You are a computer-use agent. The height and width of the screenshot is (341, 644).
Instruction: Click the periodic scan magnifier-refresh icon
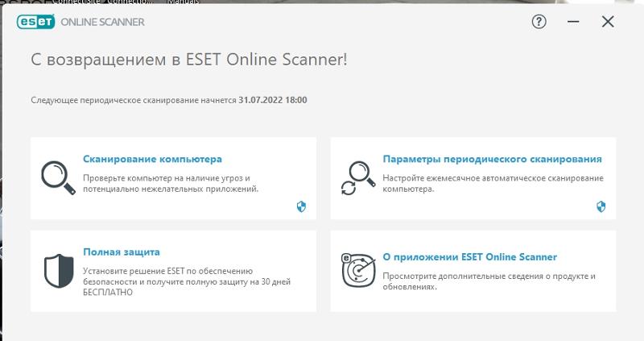358,177
